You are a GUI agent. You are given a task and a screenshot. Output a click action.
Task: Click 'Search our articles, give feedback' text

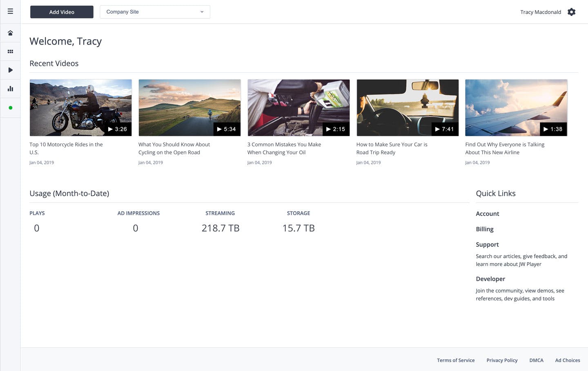(521, 260)
